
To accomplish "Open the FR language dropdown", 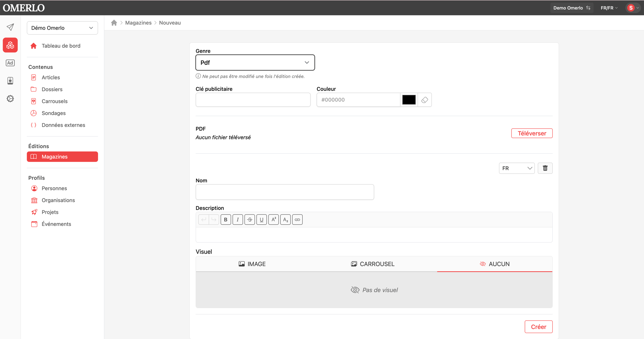I will click(517, 168).
